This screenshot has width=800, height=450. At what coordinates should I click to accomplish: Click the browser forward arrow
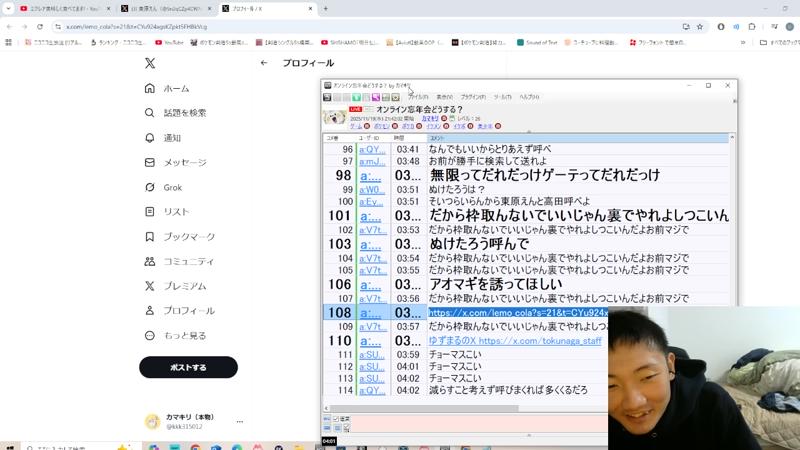[x=24, y=27]
